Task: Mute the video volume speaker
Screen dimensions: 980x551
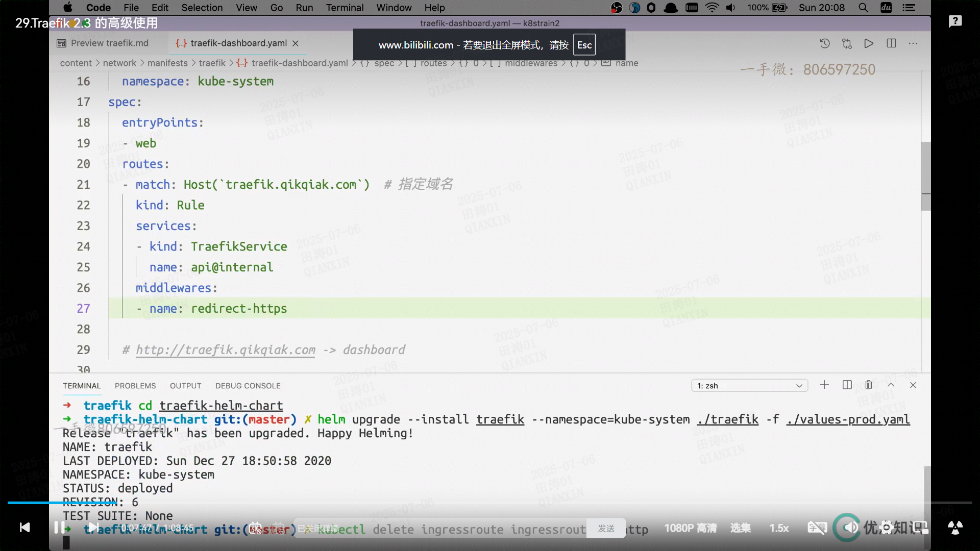Action: (850, 528)
